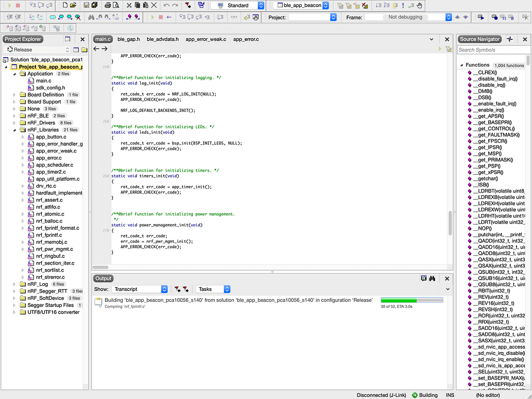Click the Cut (scissors) icon
The image size is (532, 399).
click(129, 5)
